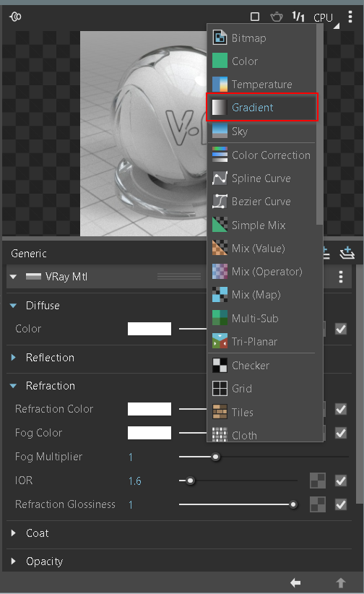Viewport: 364px width, 594px height.
Task: Expand the Coat section
Action: (14, 533)
